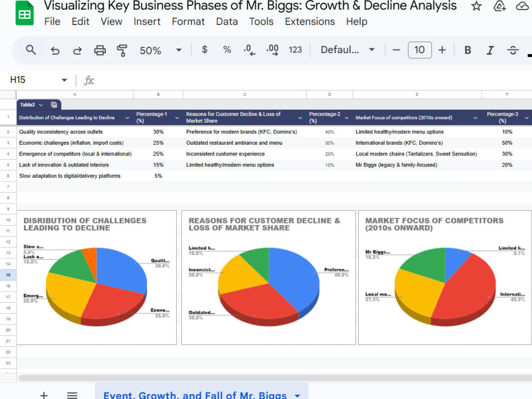The height and width of the screenshot is (399, 532).
Task: Open the Format menu
Action: pos(188,21)
